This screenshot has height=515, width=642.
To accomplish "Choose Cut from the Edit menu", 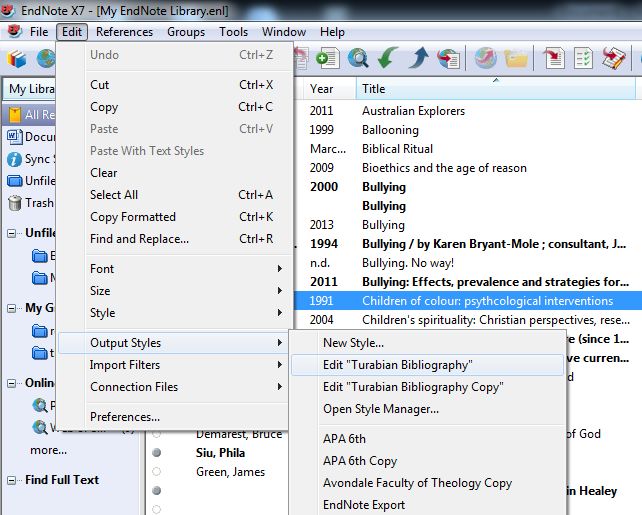I will 175,85.
